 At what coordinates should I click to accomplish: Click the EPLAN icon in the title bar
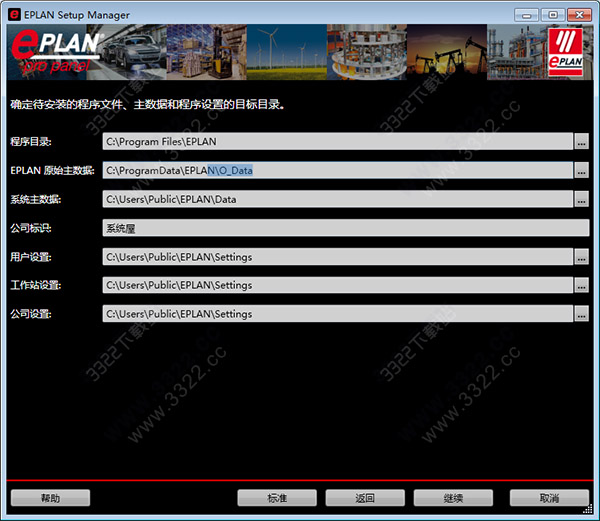14,15
